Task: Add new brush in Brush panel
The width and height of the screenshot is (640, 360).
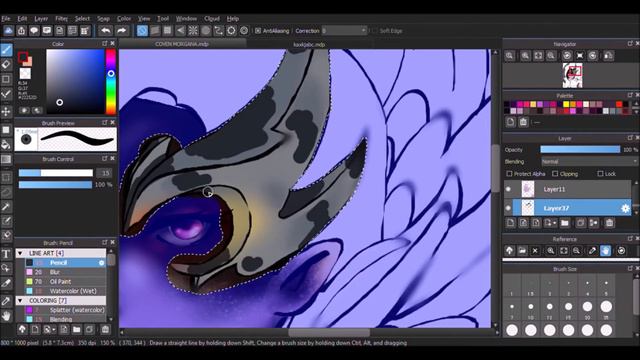Action: (x=36, y=329)
